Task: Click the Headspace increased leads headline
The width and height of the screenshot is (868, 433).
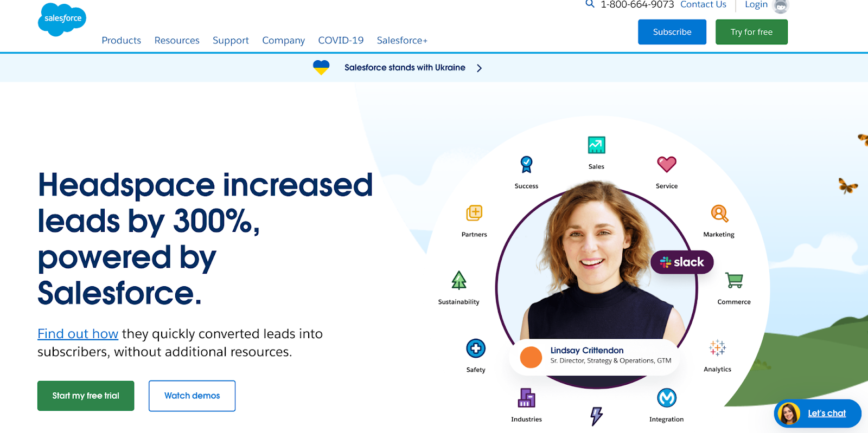Action: pyautogui.click(x=205, y=239)
